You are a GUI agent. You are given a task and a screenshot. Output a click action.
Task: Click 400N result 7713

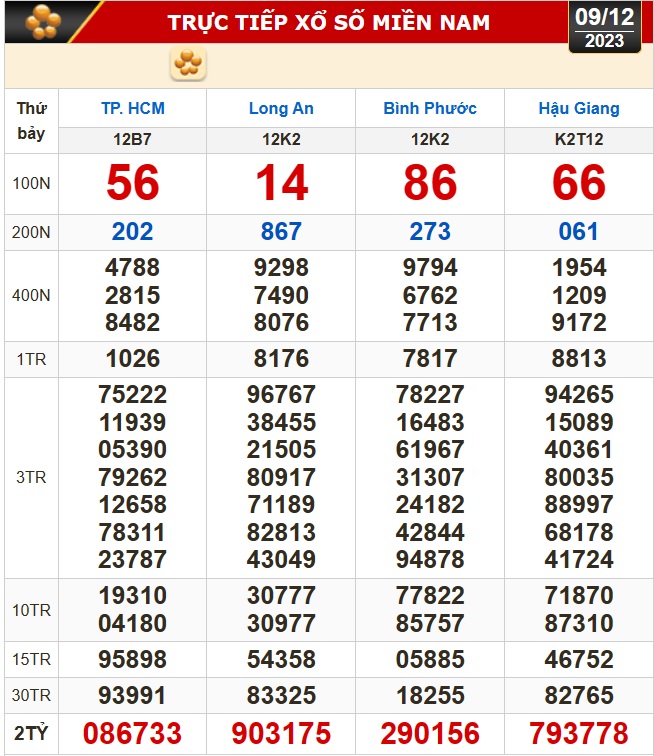pos(430,323)
